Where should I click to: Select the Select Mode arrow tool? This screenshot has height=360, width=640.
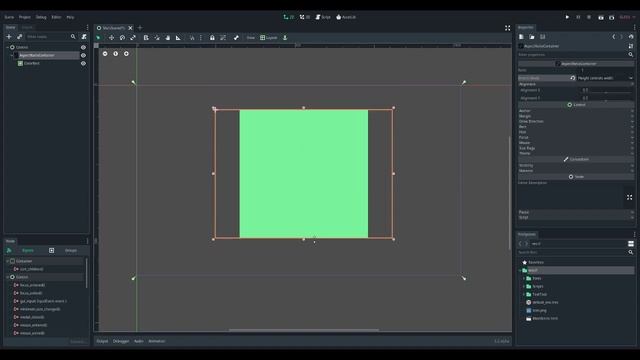[x=98, y=38]
